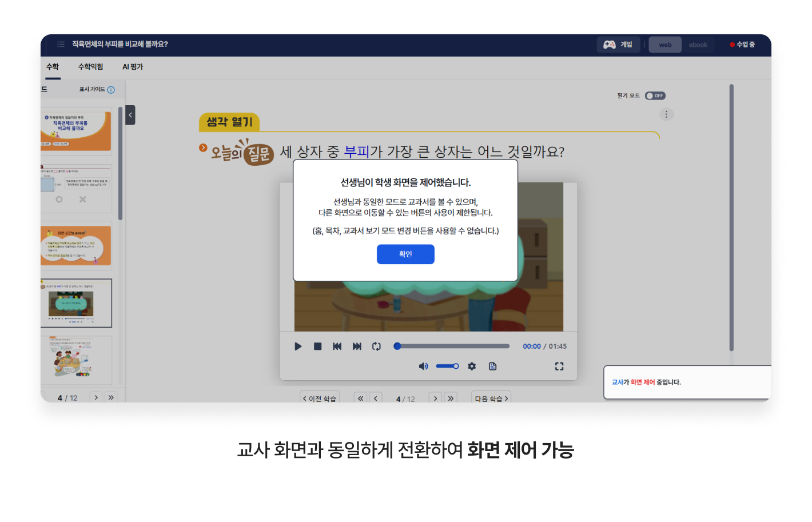This screenshot has width=812, height=522.
Task: Play the lesson video
Action: click(x=298, y=346)
